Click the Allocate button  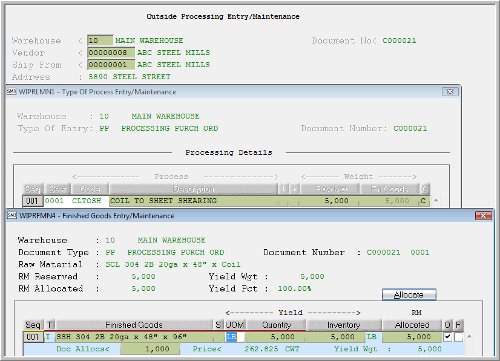click(x=409, y=295)
